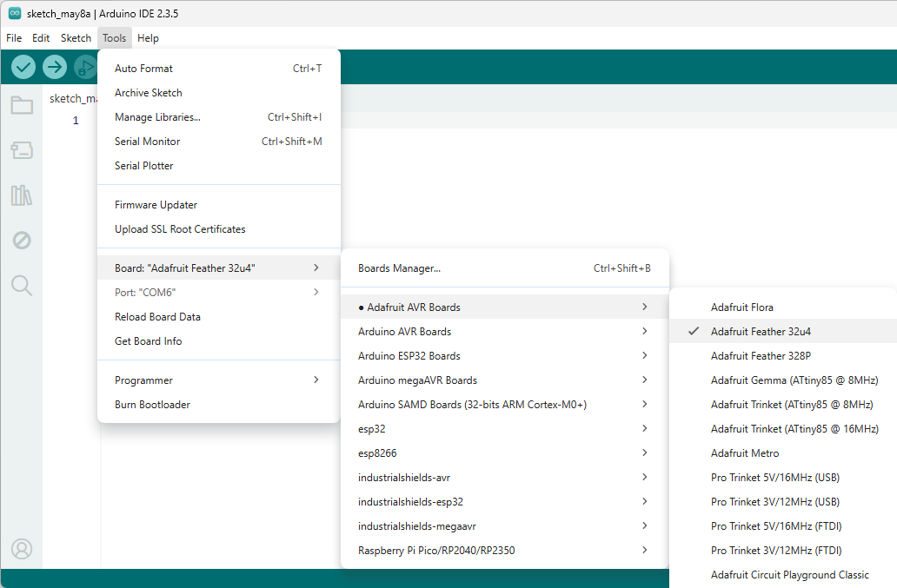The height and width of the screenshot is (588, 897).
Task: Expand the industrialshields-avr submenu
Action: click(504, 478)
